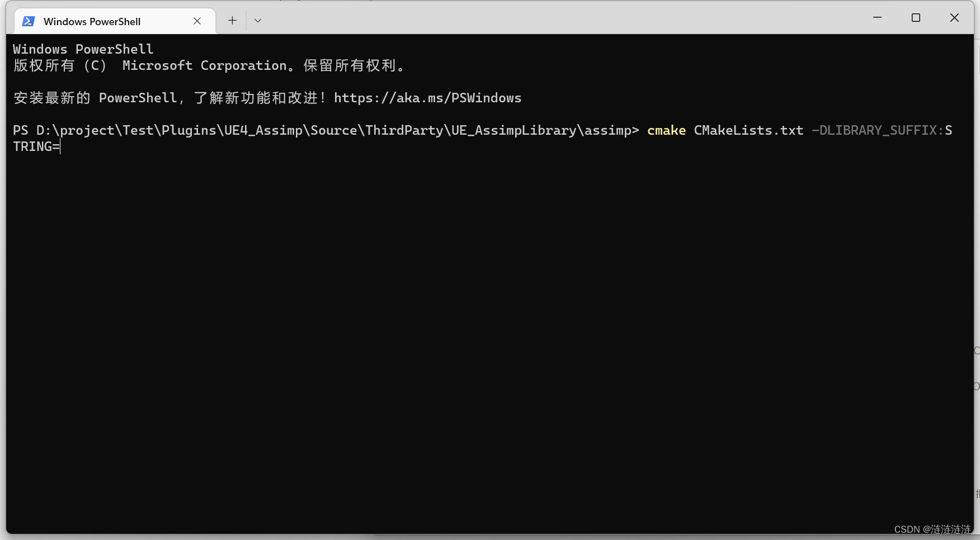Open a new terminal tab
Image resolution: width=980 pixels, height=540 pixels.
point(232,21)
